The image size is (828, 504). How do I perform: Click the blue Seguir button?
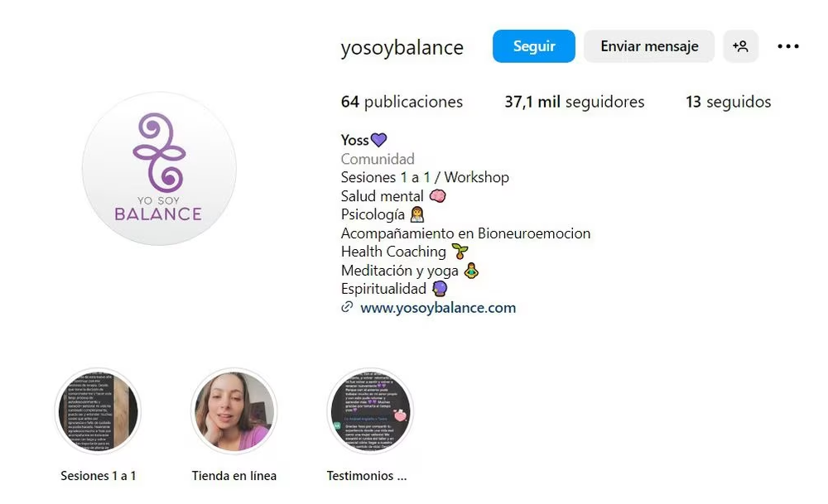pos(533,46)
